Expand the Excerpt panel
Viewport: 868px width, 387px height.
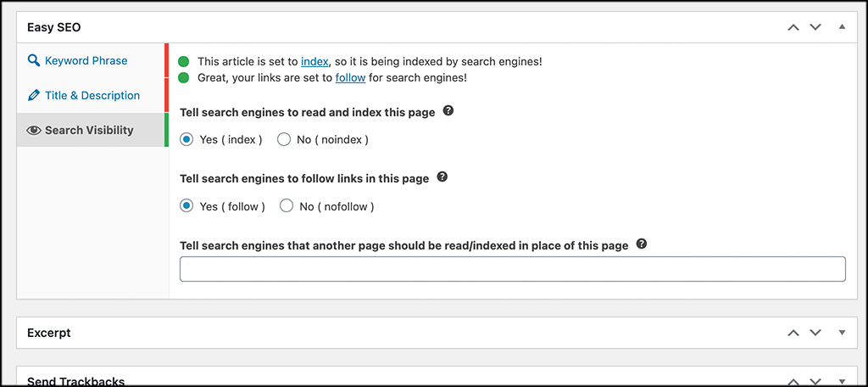coord(842,333)
